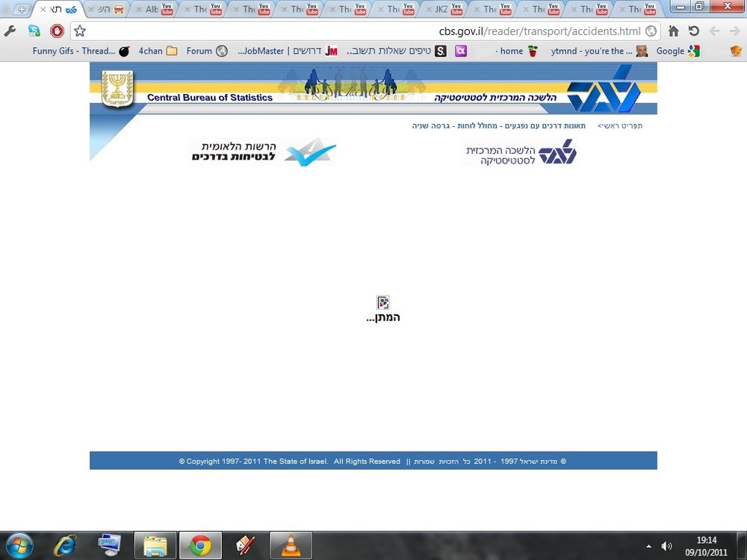747x560 pixels.
Task: Go back using the back arrow
Action: click(x=714, y=31)
